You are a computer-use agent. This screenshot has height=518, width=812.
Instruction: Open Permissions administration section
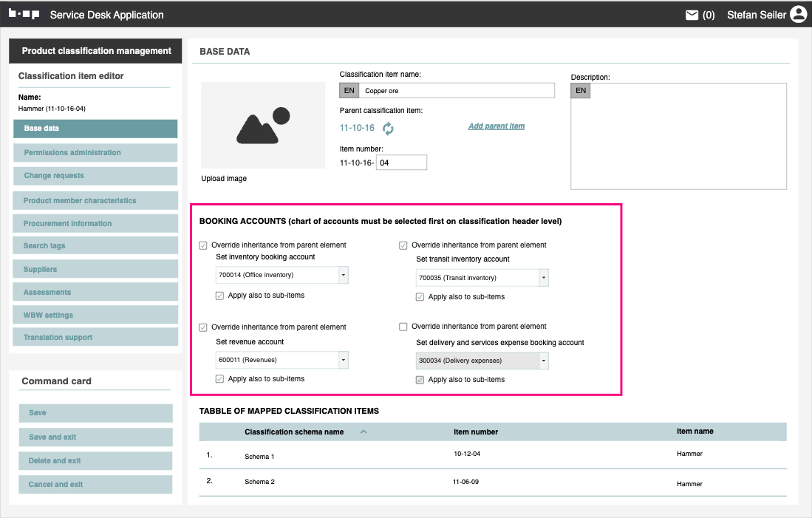pos(95,153)
